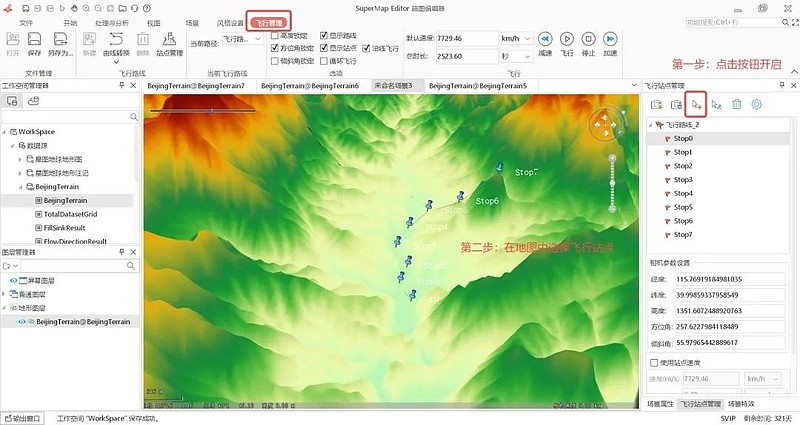This screenshot has height=425, width=800.
Task: Open the km/h speed unit dropdown in ribbon
Action: pos(515,38)
